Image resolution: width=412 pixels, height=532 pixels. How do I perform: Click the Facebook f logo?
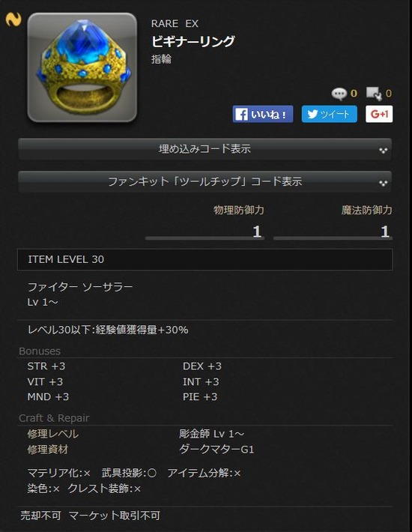[x=241, y=115]
